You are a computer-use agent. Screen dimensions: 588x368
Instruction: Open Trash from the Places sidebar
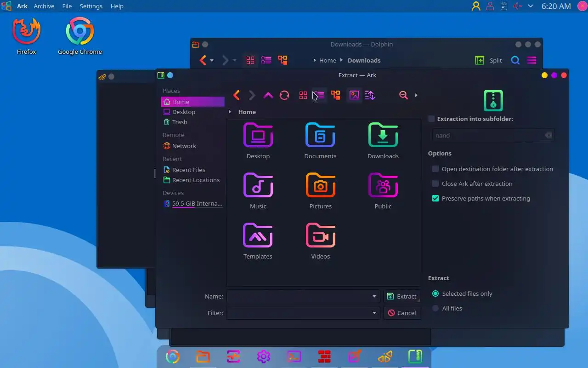(x=193, y=122)
